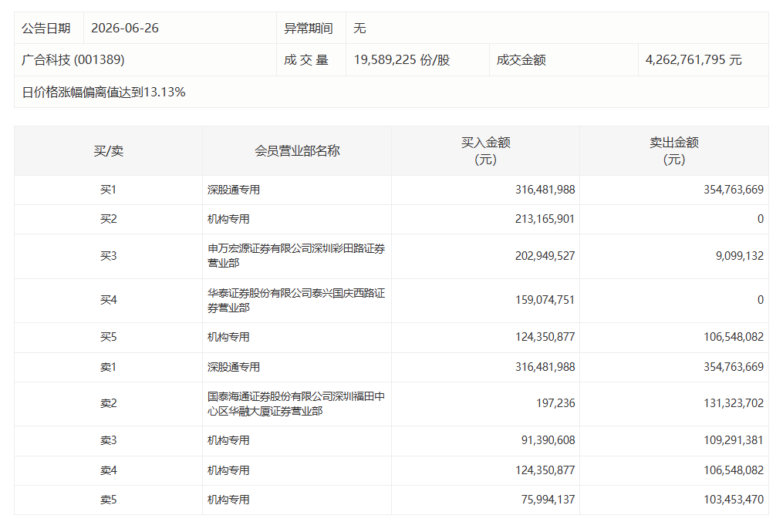Click the 买5 row label
This screenshot has width=783, height=532.
[x=108, y=338]
